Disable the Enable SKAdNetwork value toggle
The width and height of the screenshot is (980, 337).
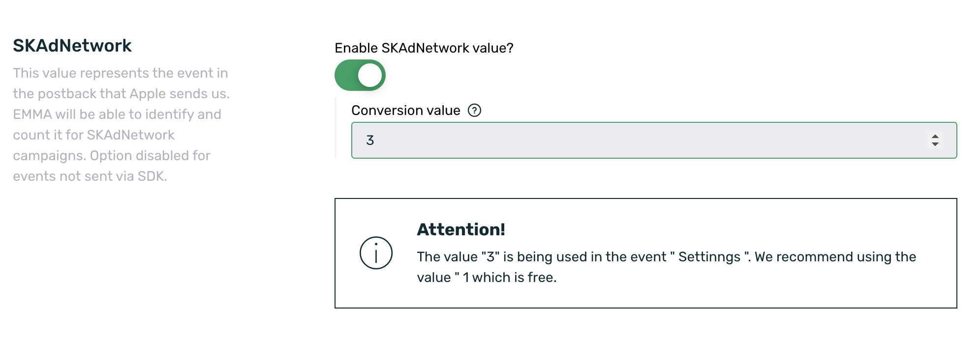tap(360, 75)
